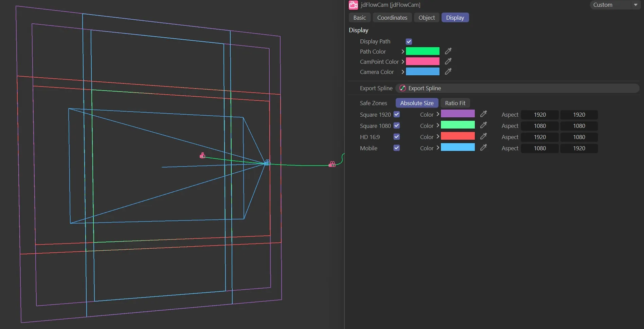Screen dimensions: 644x329
Task: Pick HD 16:9 color with eyedropper
Action: coord(483,137)
